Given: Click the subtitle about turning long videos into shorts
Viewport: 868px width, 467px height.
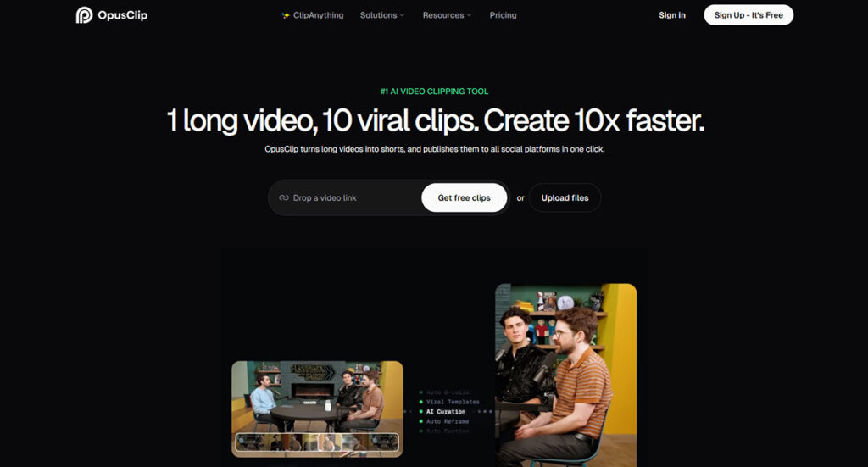Looking at the screenshot, I should tap(435, 149).
